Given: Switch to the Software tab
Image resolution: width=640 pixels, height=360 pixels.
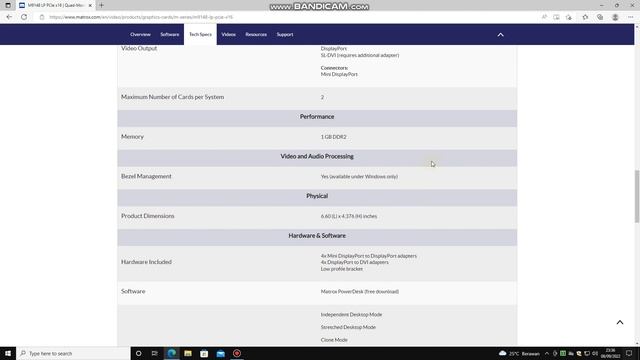Looking at the screenshot, I should (x=169, y=35).
